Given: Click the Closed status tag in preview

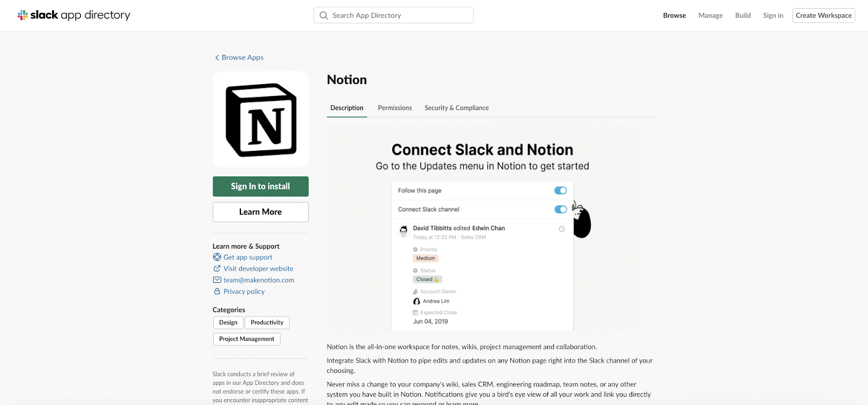Looking at the screenshot, I should [427, 280].
